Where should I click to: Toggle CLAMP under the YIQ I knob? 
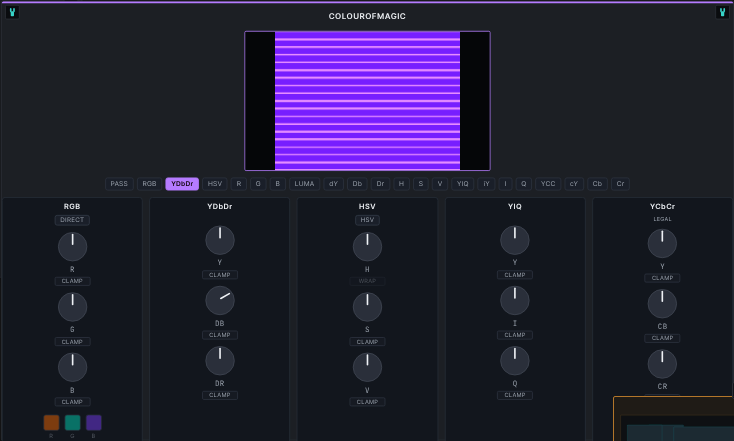point(514,335)
